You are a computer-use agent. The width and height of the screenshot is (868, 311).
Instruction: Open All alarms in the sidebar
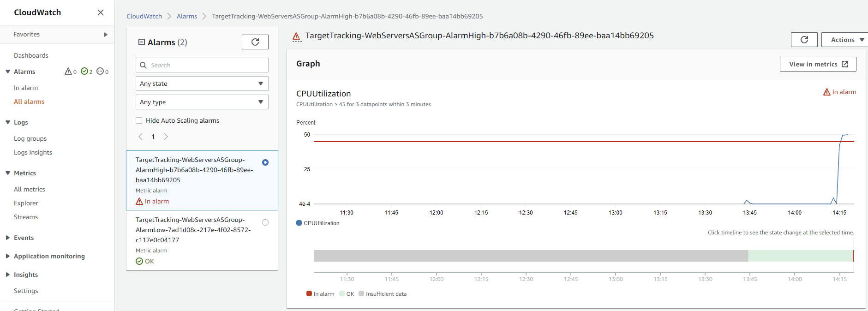pos(29,102)
